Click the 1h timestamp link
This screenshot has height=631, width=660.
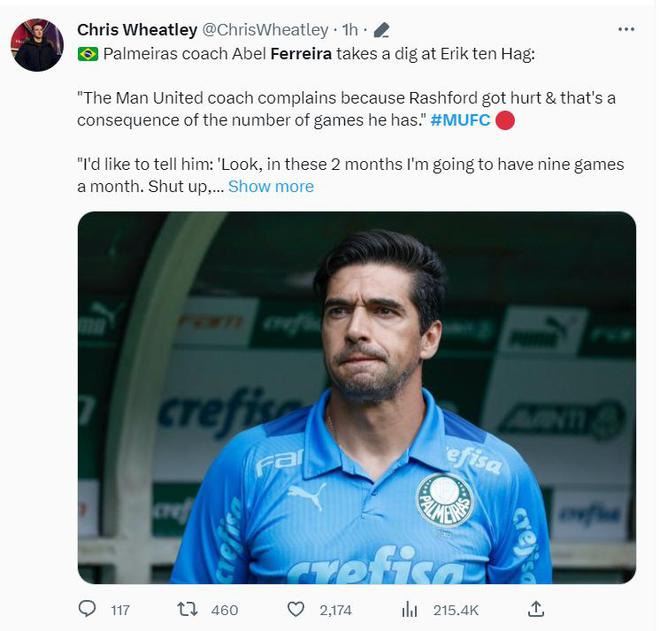tap(350, 30)
